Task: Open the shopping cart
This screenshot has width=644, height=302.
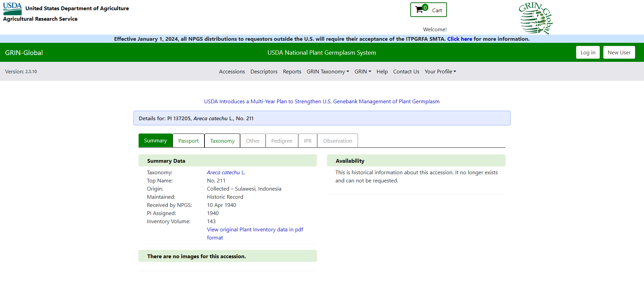Action: [x=428, y=10]
